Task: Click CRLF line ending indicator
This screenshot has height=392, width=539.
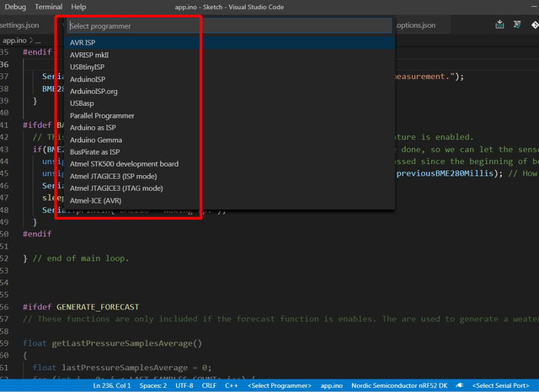Action: 209,386
